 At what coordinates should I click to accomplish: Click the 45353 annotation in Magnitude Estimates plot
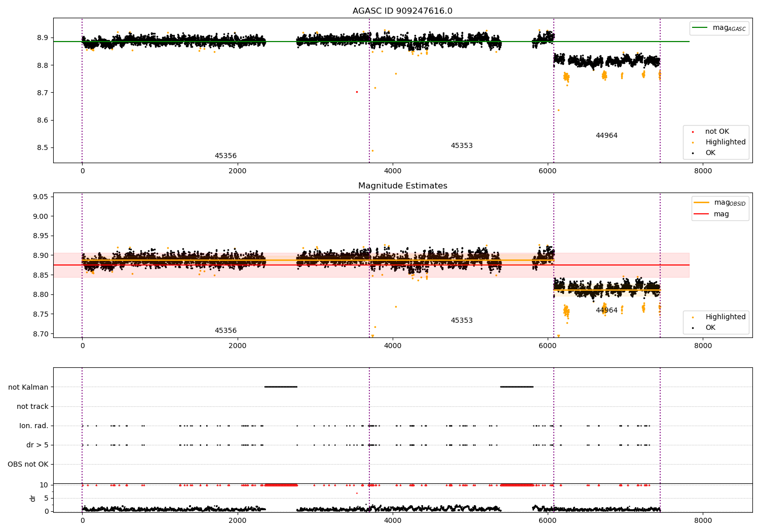[462, 321]
